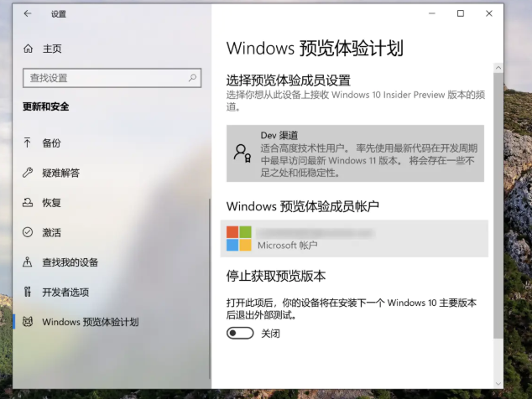
Task: Click the Microsoft 帐户 account entry
Action: 354,239
